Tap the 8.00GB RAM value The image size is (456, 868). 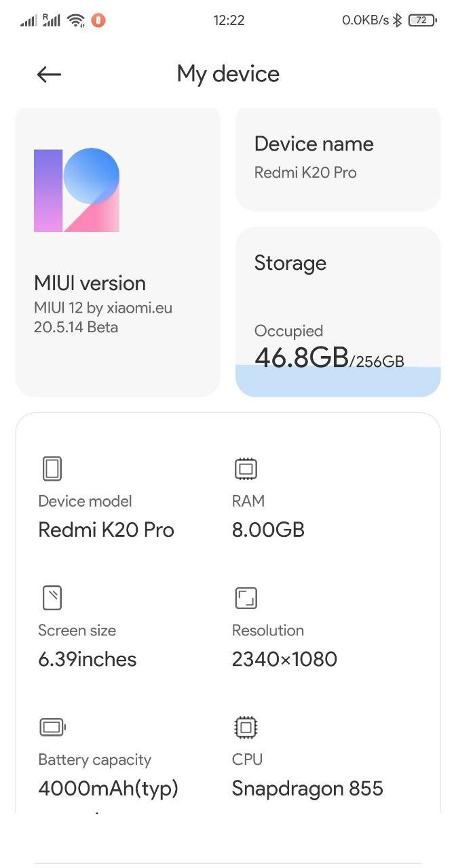(x=268, y=530)
